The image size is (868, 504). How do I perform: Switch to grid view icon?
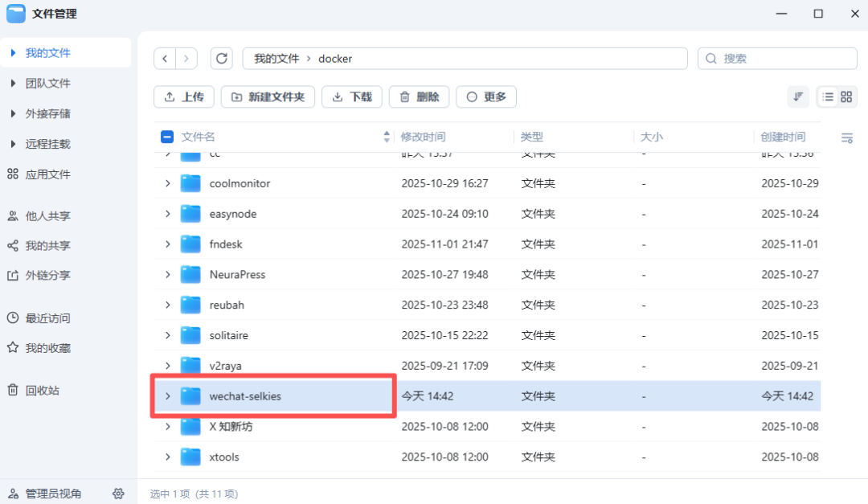coord(846,96)
